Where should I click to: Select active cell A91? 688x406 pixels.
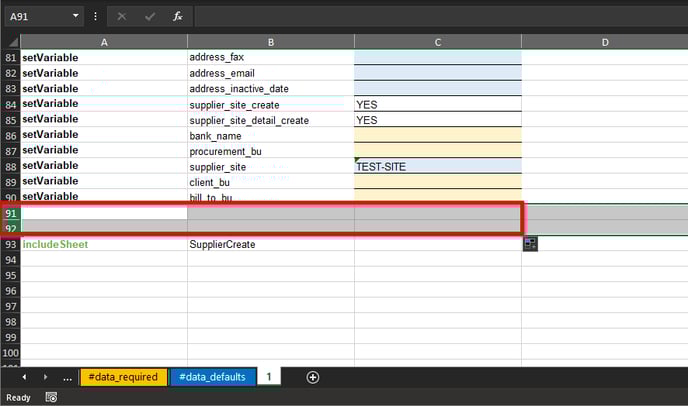click(104, 213)
